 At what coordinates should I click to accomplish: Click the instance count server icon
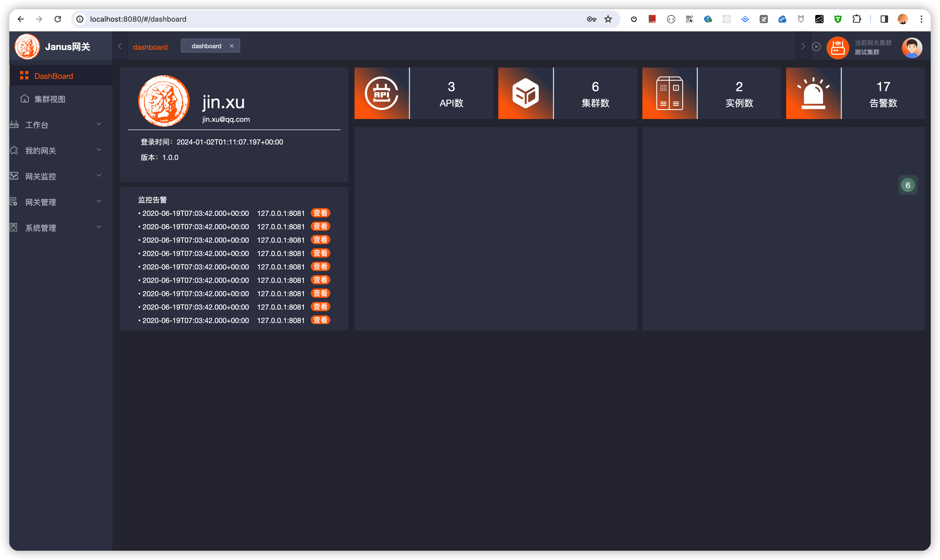(x=669, y=93)
